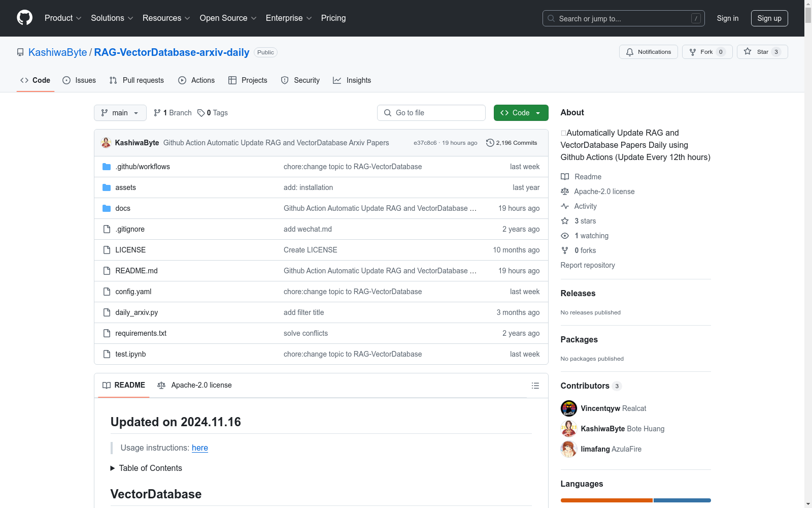Click the Report repository link
812x508 pixels.
click(x=588, y=265)
